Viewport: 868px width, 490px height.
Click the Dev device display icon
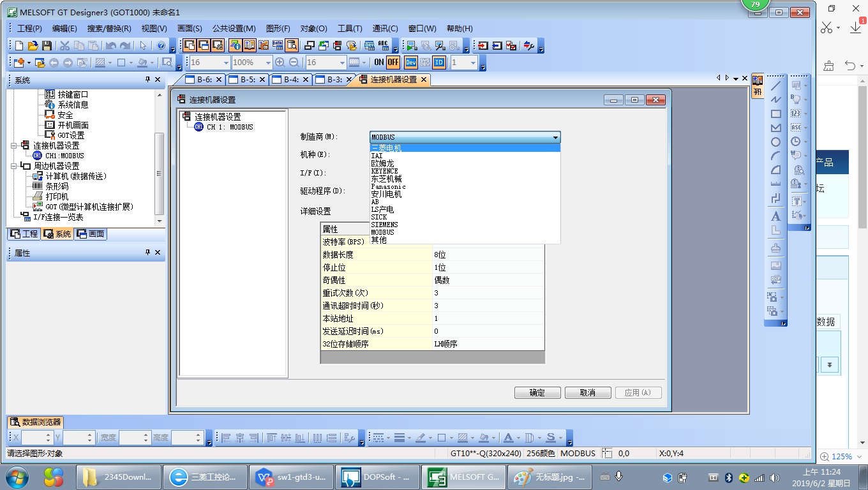410,63
